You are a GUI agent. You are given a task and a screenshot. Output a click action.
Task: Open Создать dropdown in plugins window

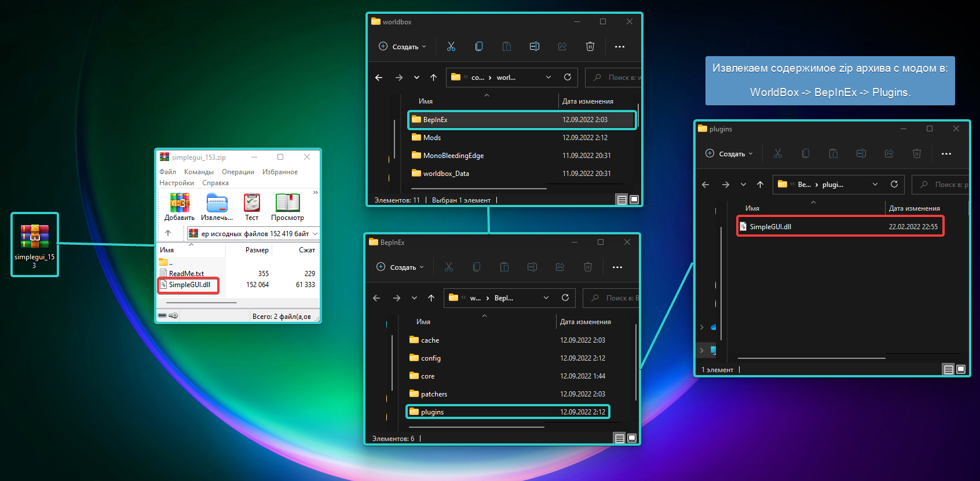pos(729,153)
